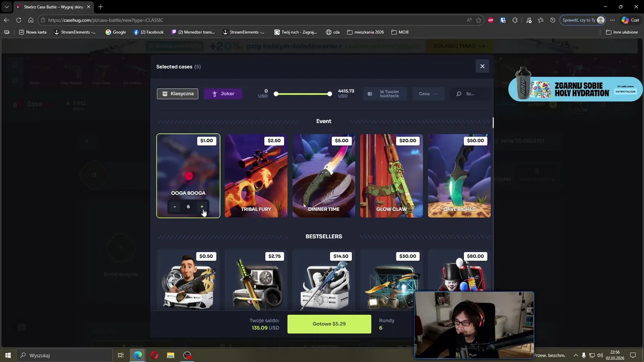Image resolution: width=644 pixels, height=362 pixels.
Task: Expand mieszkania 2026 bookmark folder
Action: click(365, 32)
